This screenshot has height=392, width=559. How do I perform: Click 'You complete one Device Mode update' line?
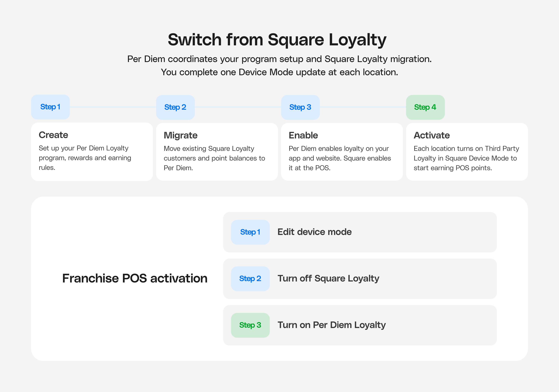pyautogui.click(x=279, y=72)
